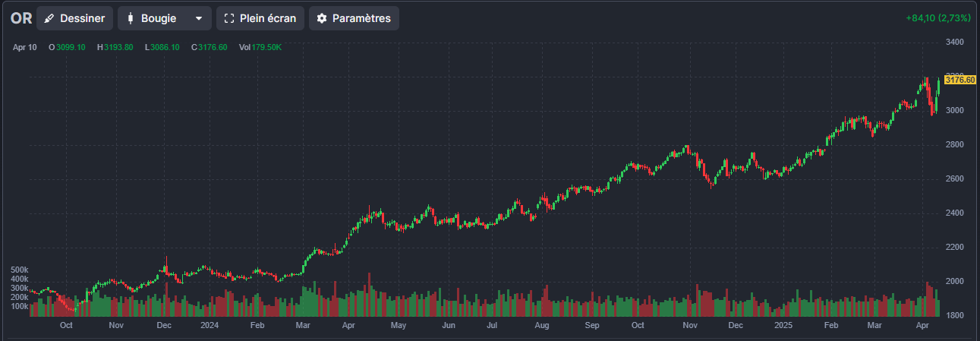980x341 pixels.
Task: Click the candlestick icon beside Bougie
Action: pyautogui.click(x=131, y=18)
